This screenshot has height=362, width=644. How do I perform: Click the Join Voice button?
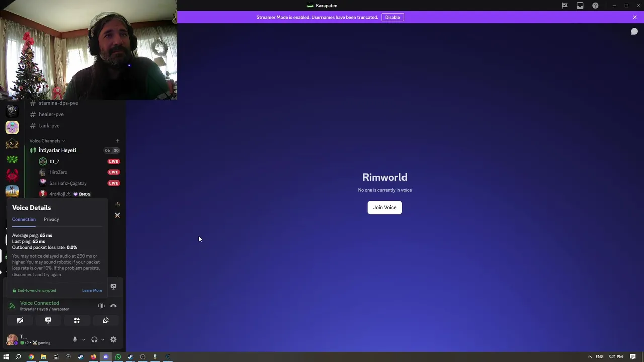385,207
